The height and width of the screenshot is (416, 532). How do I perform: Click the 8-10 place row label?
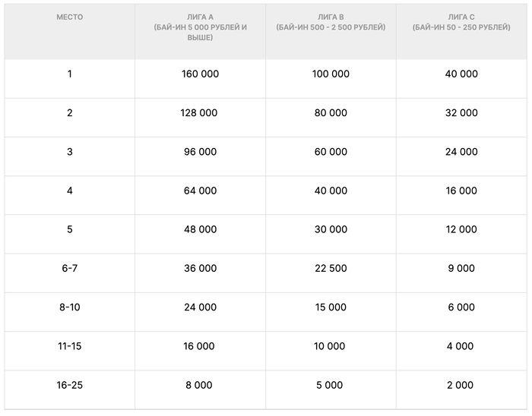[x=70, y=307]
